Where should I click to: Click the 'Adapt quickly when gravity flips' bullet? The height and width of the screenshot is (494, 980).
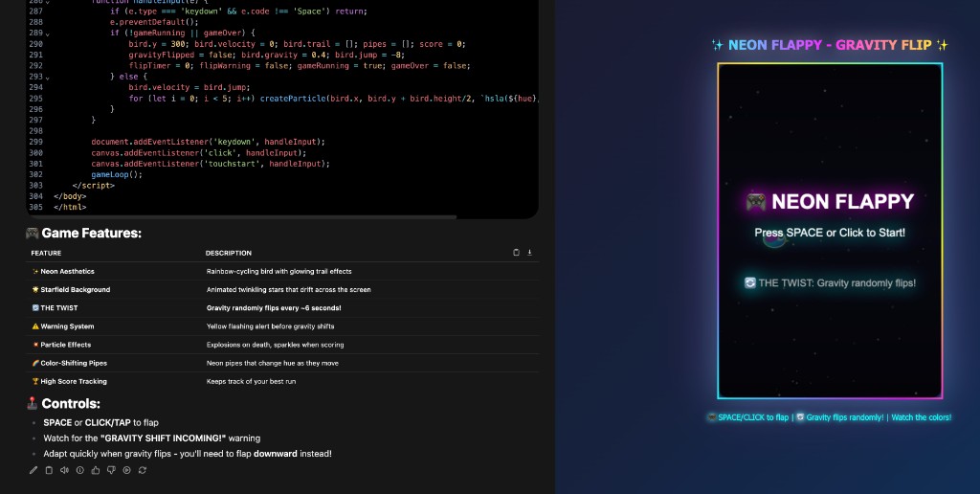[x=188, y=454]
